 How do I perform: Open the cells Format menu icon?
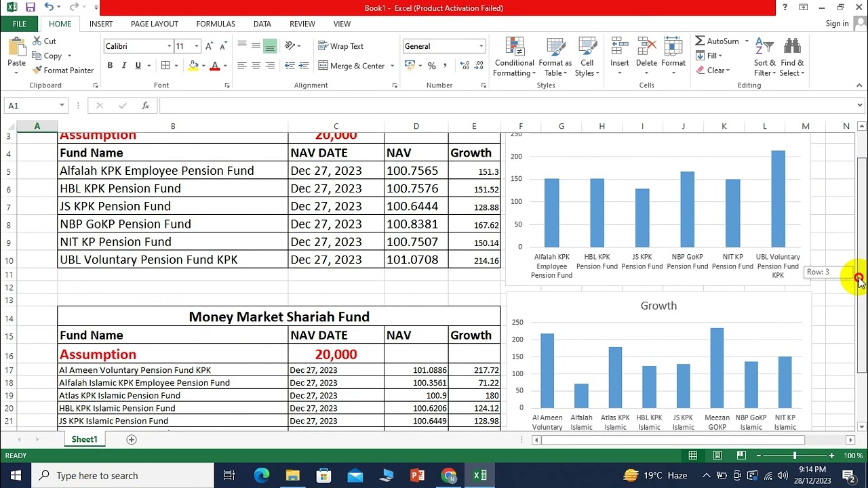673,47
